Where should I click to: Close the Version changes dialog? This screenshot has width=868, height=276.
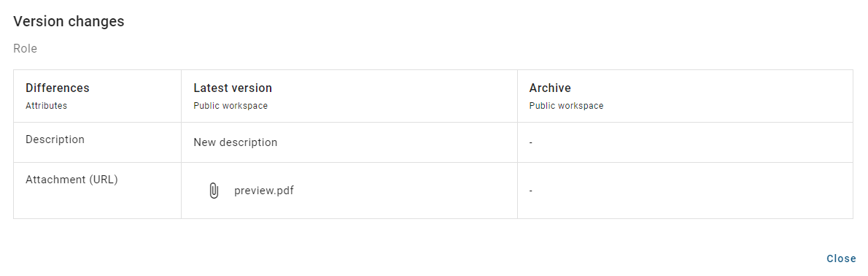coord(842,258)
